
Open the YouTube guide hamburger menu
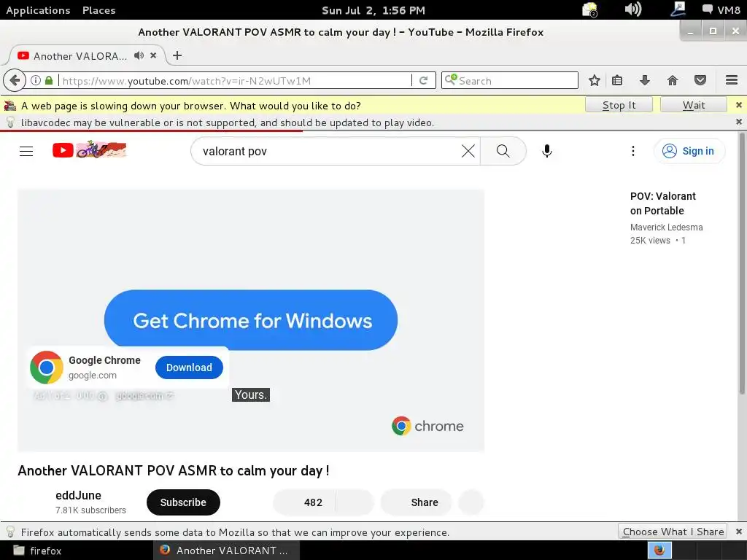26,151
